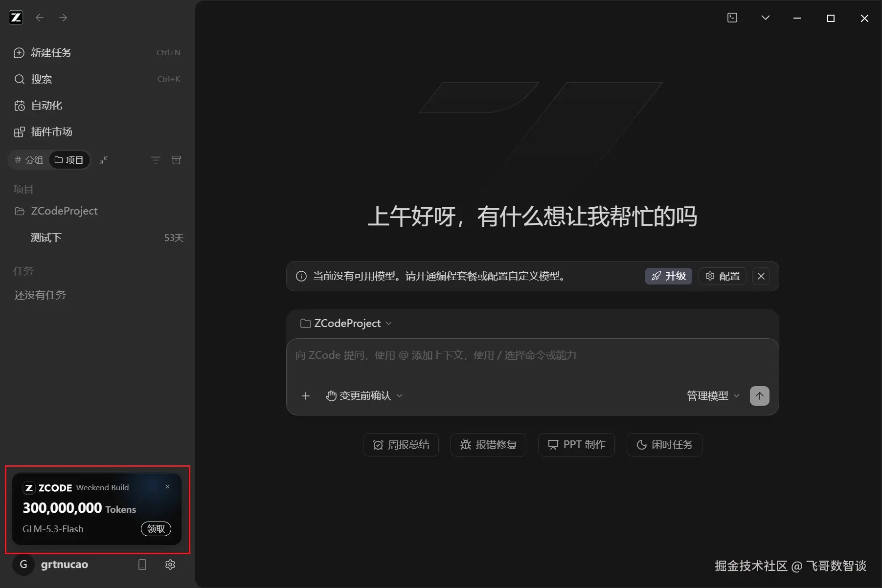
Task: Open the 变更前确认 mode dropdown
Action: click(x=364, y=396)
